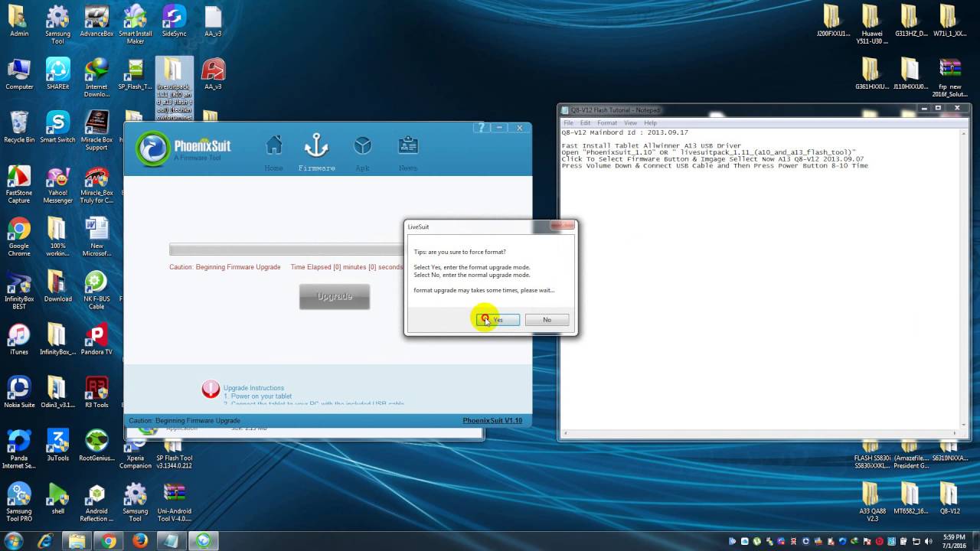
Task: Select the A33 QA88 V2.3 desktop folder
Action: pyautogui.click(x=871, y=501)
